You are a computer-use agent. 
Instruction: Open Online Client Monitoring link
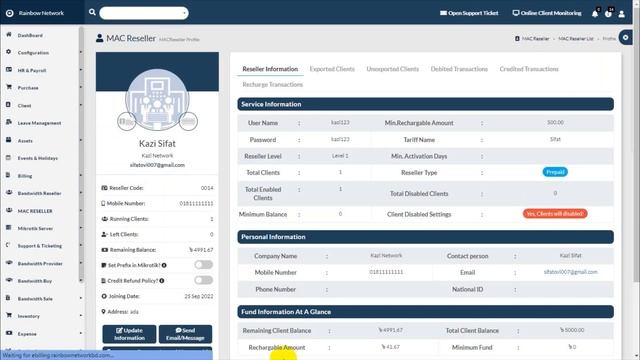click(547, 13)
